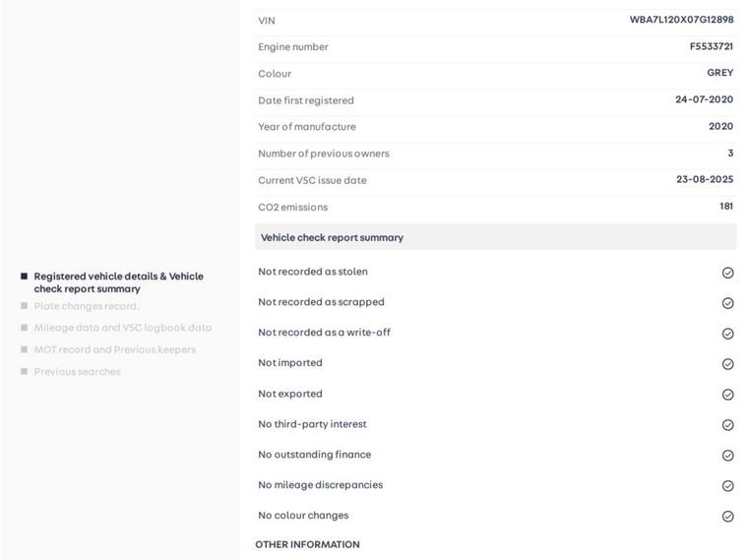Click the OTHER INFORMATION heading
The height and width of the screenshot is (560, 747).
pyautogui.click(x=307, y=544)
